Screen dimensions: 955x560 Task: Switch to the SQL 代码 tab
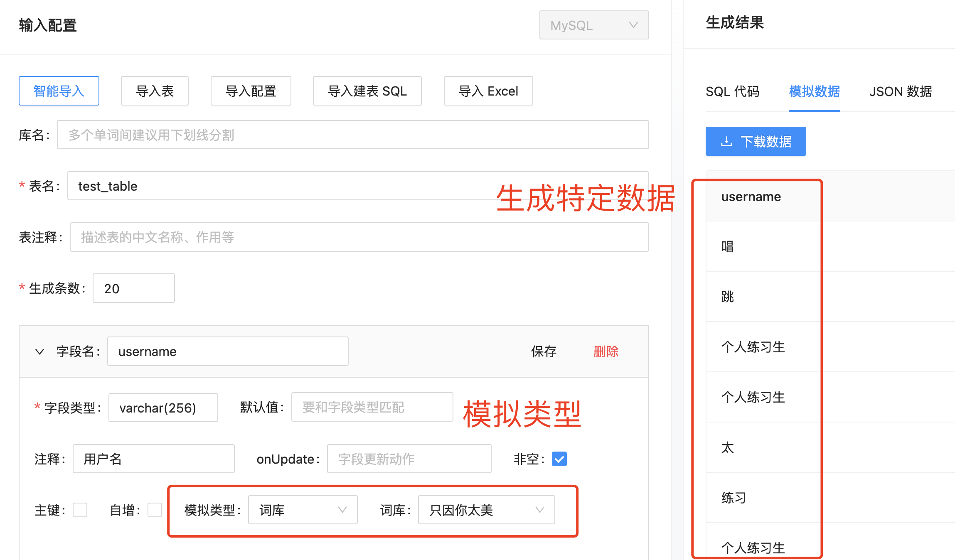coord(732,91)
